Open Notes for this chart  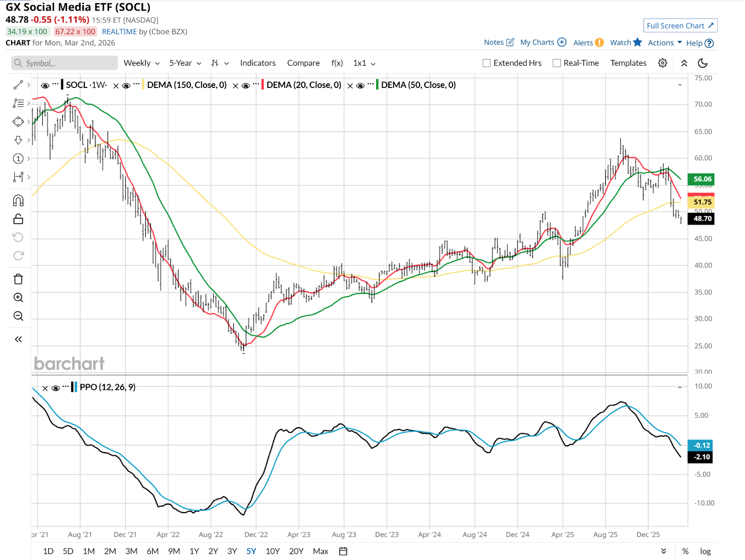(x=499, y=42)
